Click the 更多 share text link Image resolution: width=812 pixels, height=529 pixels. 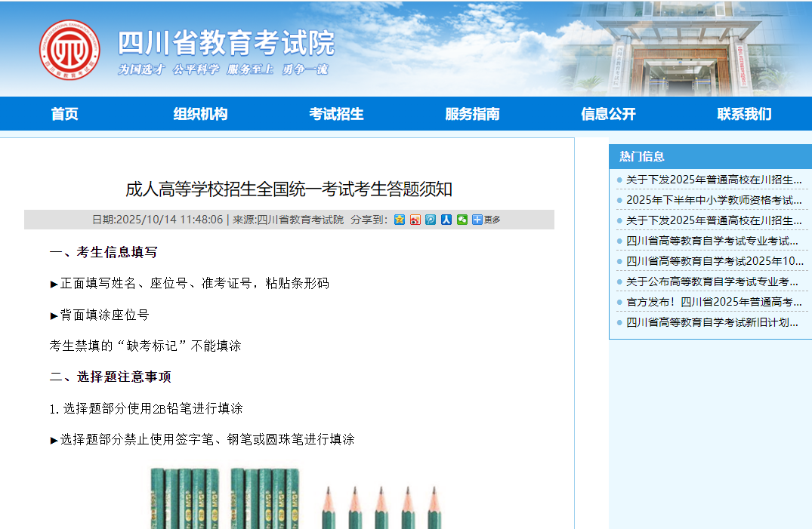point(492,220)
